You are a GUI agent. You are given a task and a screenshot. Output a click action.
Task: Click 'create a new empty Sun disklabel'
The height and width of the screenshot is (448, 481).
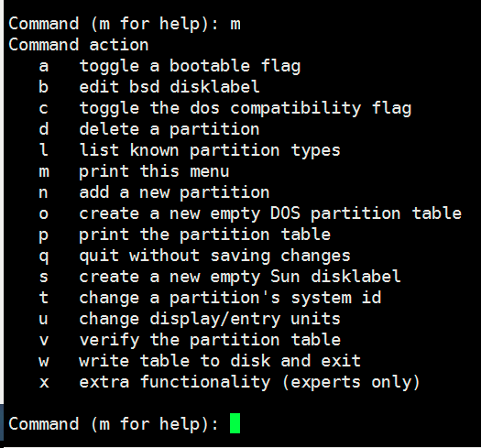click(x=240, y=277)
